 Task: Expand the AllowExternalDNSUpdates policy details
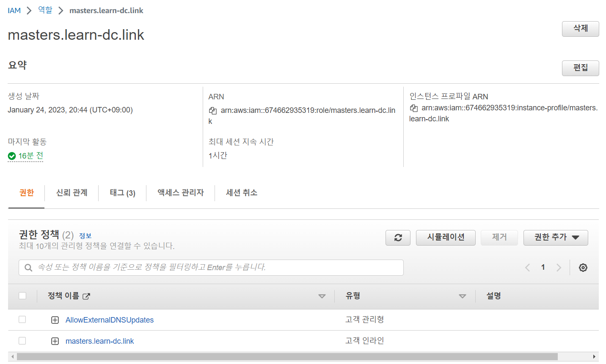pos(55,319)
